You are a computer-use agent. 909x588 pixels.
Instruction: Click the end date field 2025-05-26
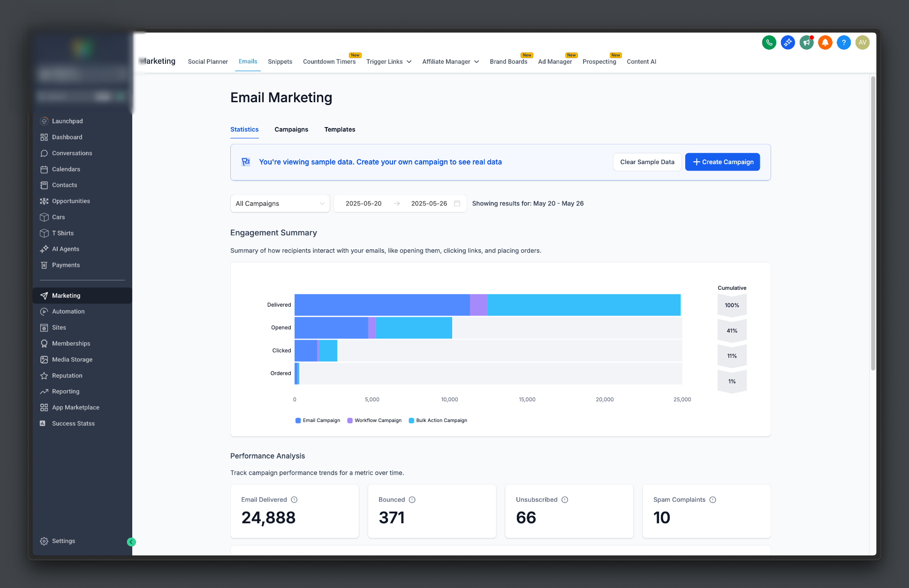[429, 204]
